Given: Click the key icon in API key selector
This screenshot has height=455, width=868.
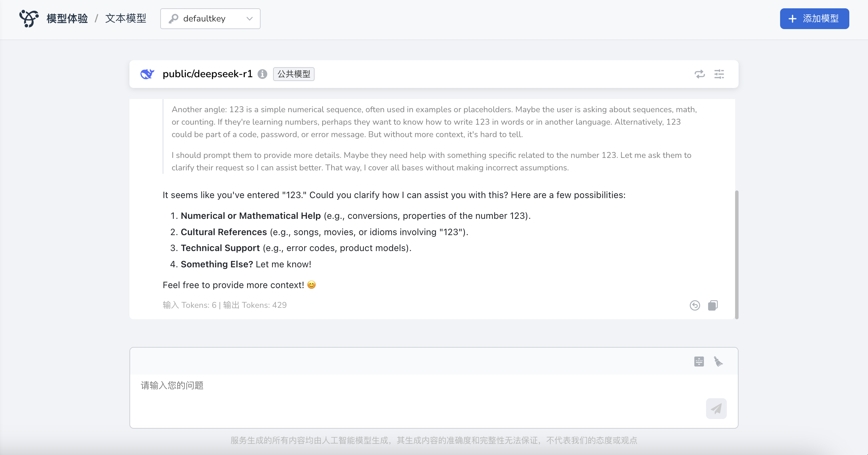Looking at the screenshot, I should point(173,19).
